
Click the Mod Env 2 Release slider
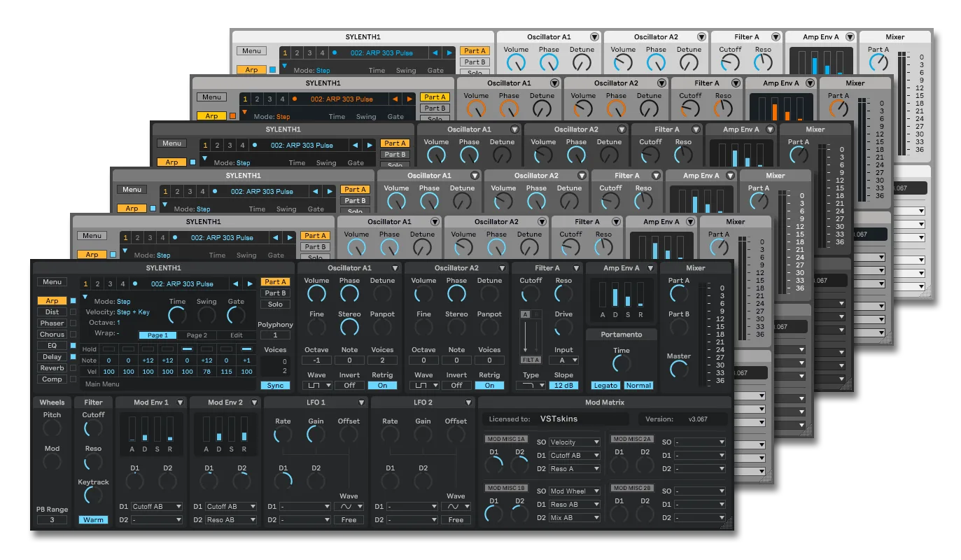(244, 429)
